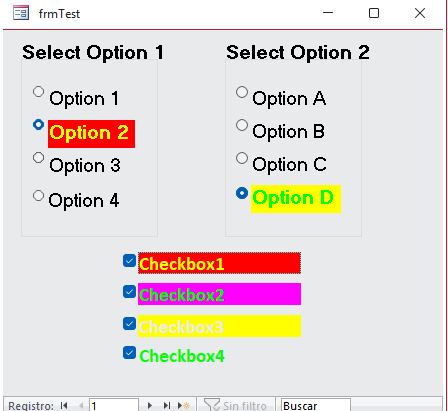448x411 pixels.
Task: Select the Option 1 radio button
Action: click(x=38, y=92)
